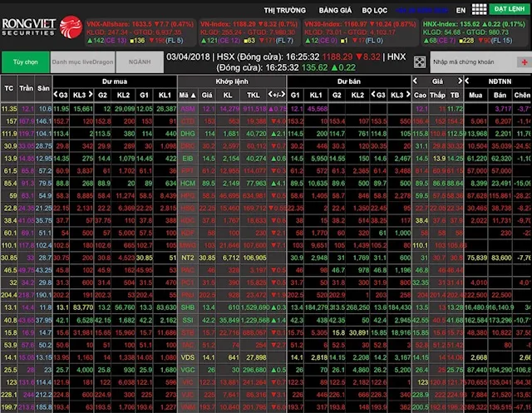532x413 pixels.
Task: Open Danh mục liveDragon tab
Action: tap(81, 61)
